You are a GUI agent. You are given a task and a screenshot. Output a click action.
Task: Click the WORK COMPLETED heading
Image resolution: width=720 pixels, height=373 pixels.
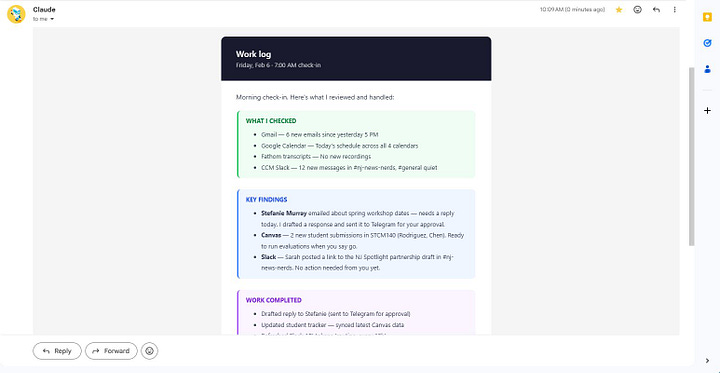tap(274, 300)
